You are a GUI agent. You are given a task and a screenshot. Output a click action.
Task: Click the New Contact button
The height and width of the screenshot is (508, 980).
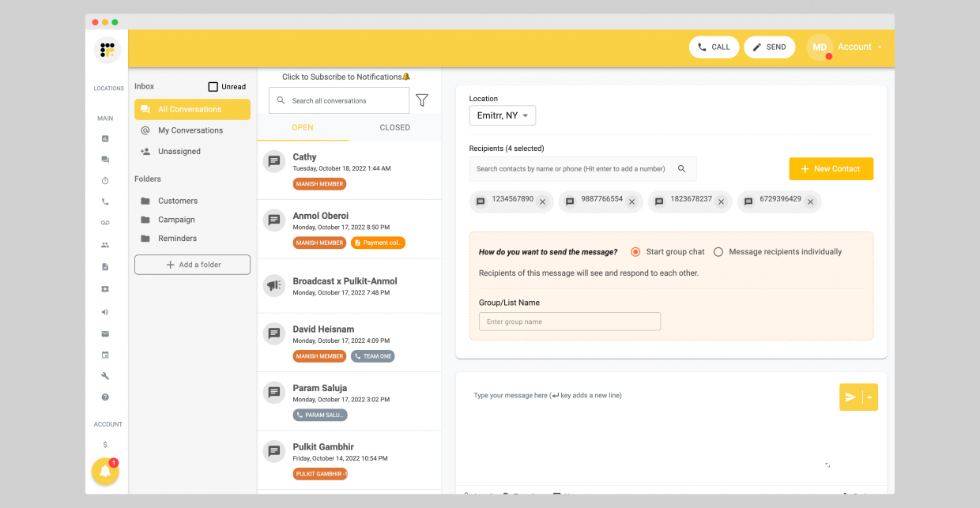831,169
